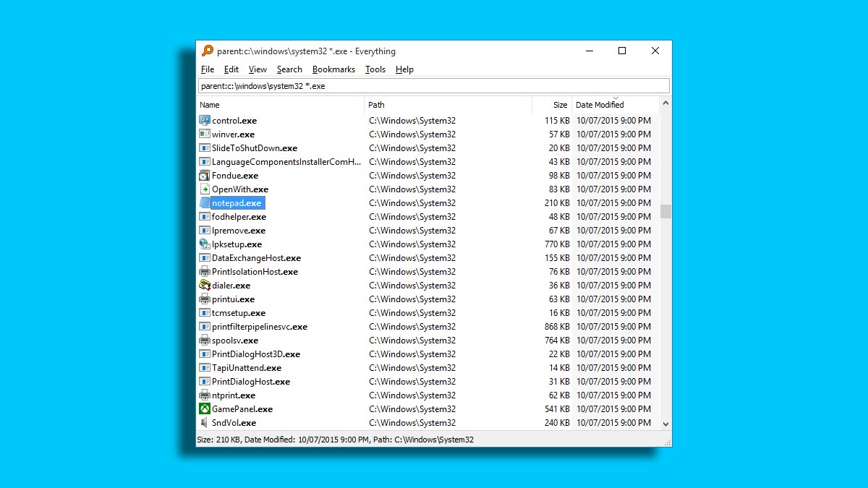
Task: Click the lpremove.exe icon
Action: tap(205, 231)
